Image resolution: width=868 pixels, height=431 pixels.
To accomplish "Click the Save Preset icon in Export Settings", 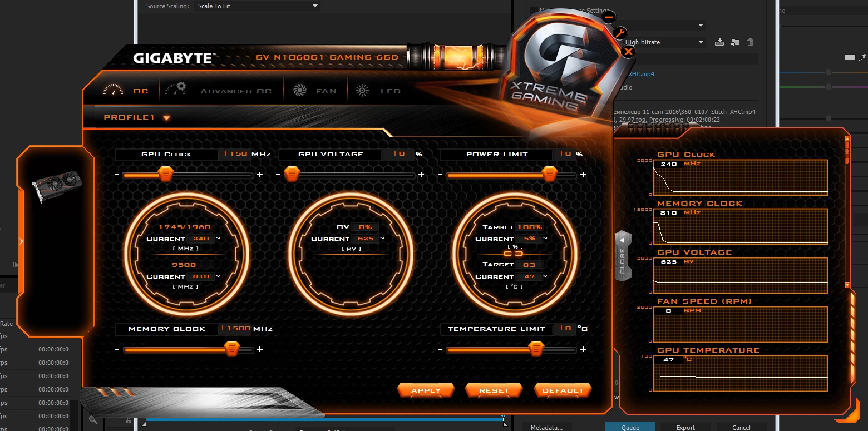I will tap(719, 42).
